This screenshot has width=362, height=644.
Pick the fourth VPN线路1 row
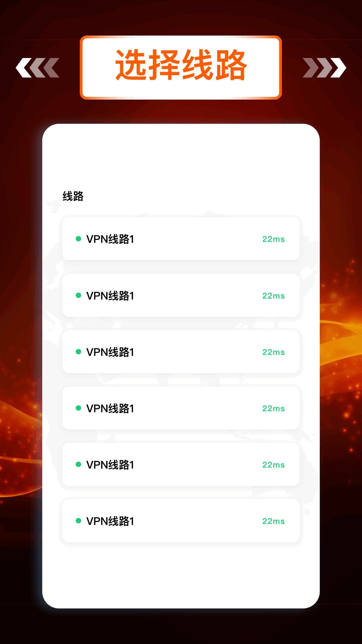coord(181,408)
